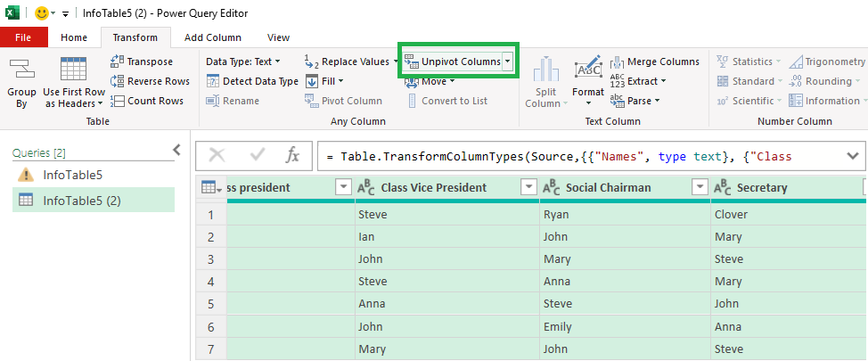Expand the formula bar with the chevron

tap(852, 156)
